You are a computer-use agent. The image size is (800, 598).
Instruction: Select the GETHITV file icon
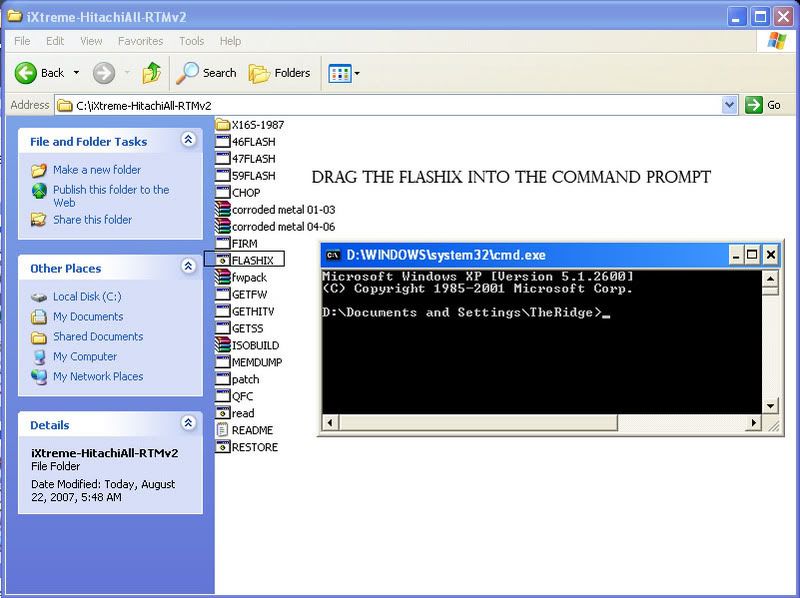[222, 311]
